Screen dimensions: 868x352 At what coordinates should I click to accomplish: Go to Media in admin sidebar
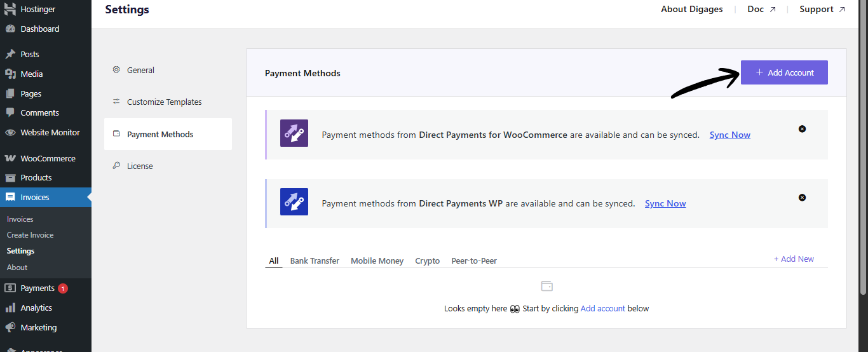click(x=46, y=74)
